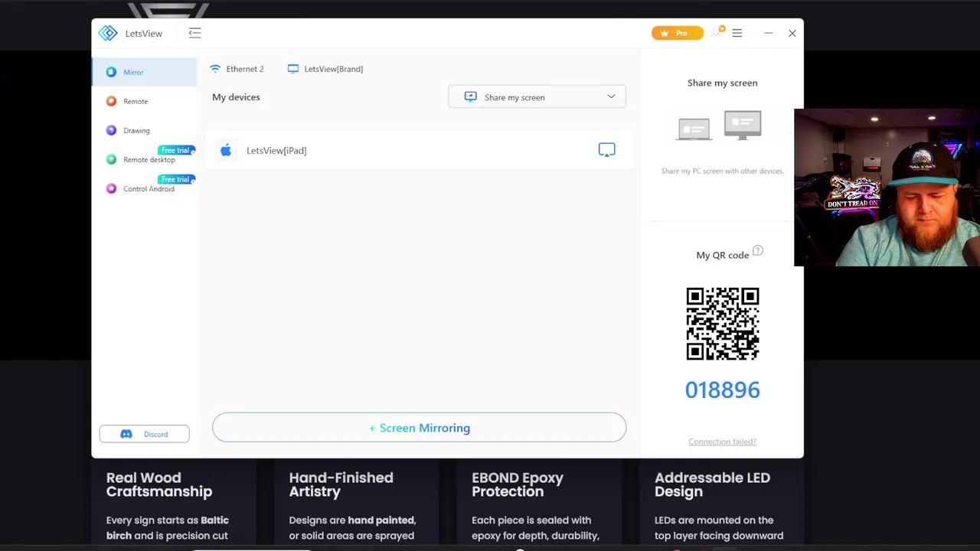Click the purple Drawing sidebar icon

pyautogui.click(x=111, y=130)
